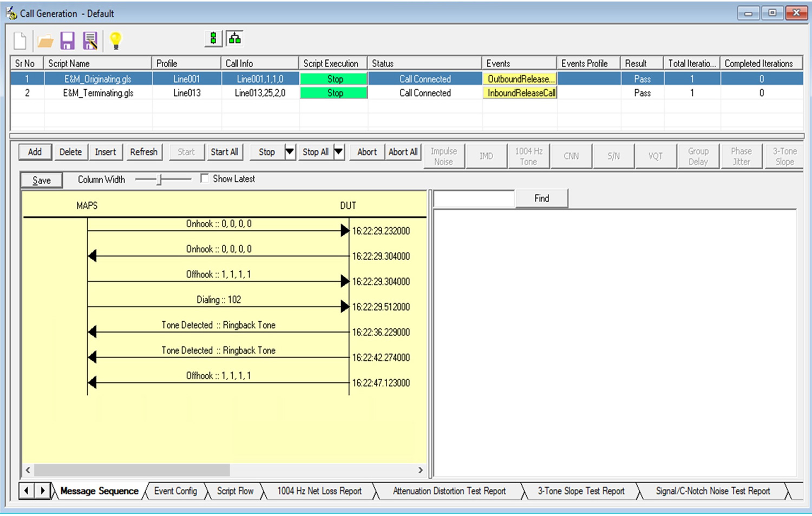The width and height of the screenshot is (812, 516).
Task: Click the Find button beside the search field
Action: [541, 198]
